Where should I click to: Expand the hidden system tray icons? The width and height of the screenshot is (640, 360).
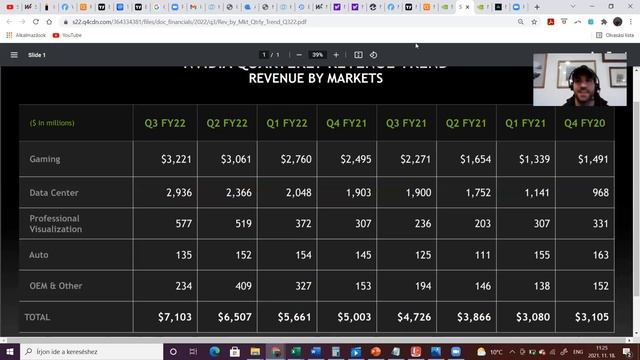pos(512,351)
